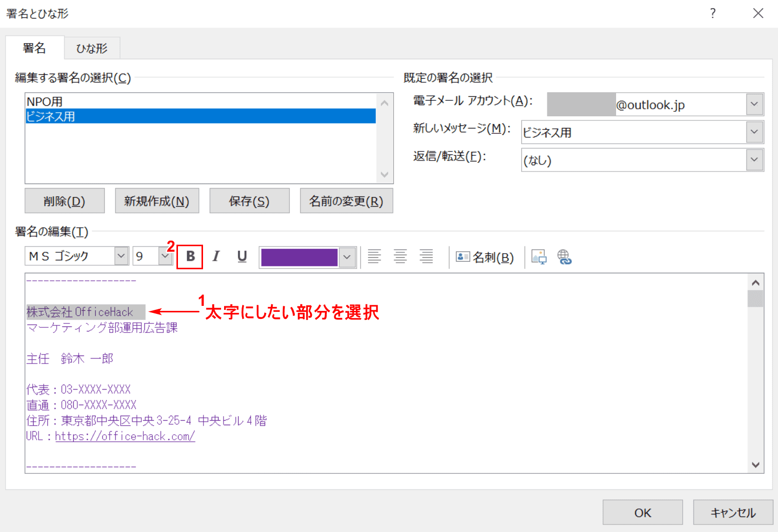Click the 代表：03-XXXX-XXXX line

[79, 390]
